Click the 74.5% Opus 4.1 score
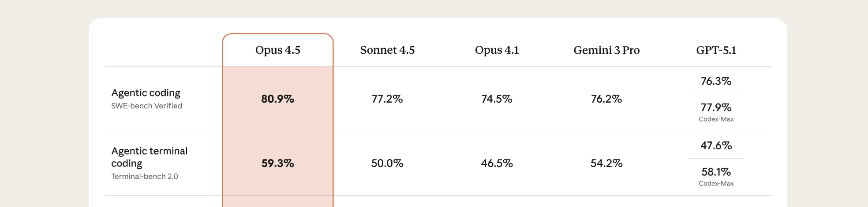Image resolution: width=868 pixels, height=207 pixels. 497,99
